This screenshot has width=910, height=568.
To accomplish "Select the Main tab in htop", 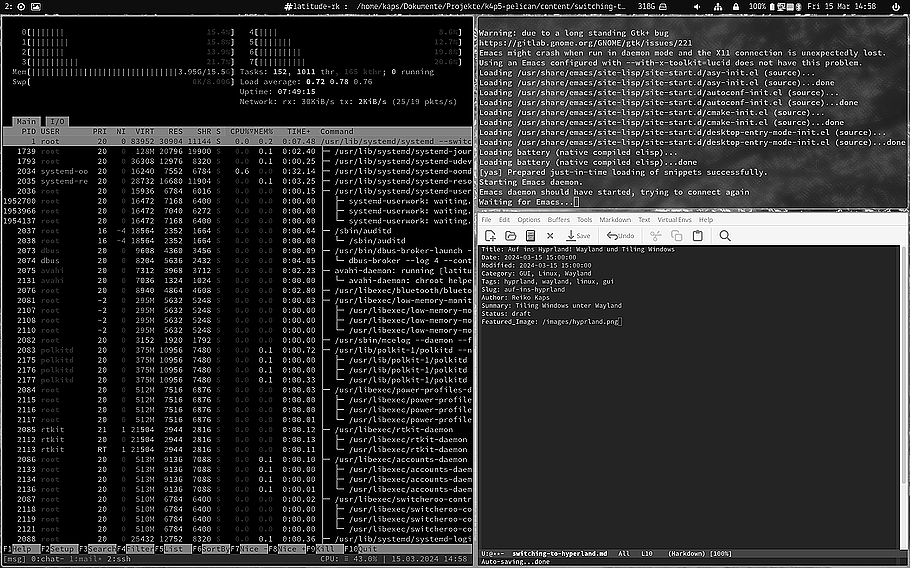I will click(x=26, y=121).
